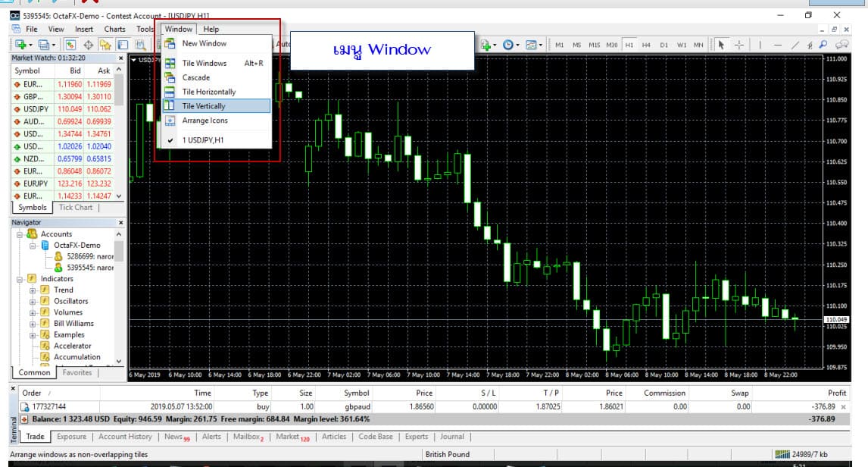Select the standard arrow cursor tool
This screenshot has height=467, width=868.
click(x=722, y=45)
